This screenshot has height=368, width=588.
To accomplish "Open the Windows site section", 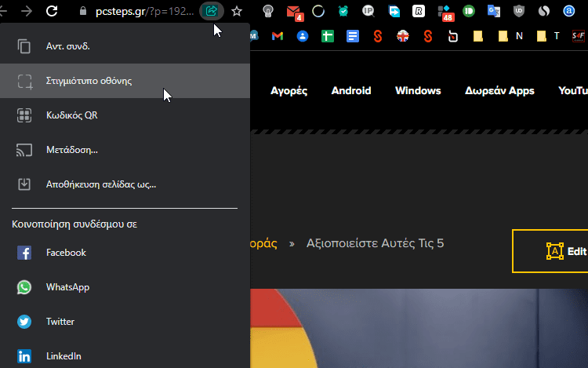I will point(418,91).
